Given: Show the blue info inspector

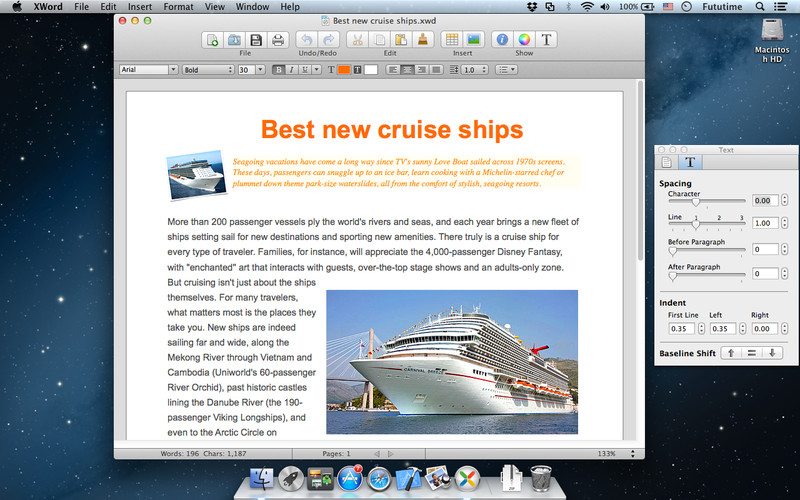Looking at the screenshot, I should click(x=502, y=40).
